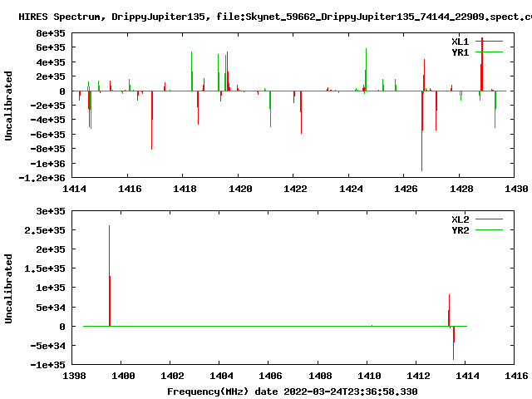Click the 1418 x-axis tick label
Screen dimensions: 532x399
pos(185,189)
